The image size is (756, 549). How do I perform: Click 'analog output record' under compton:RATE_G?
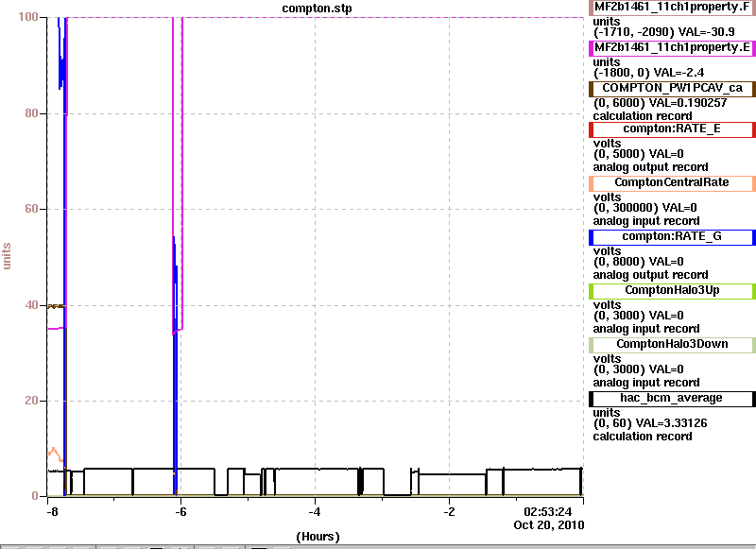[x=650, y=275]
